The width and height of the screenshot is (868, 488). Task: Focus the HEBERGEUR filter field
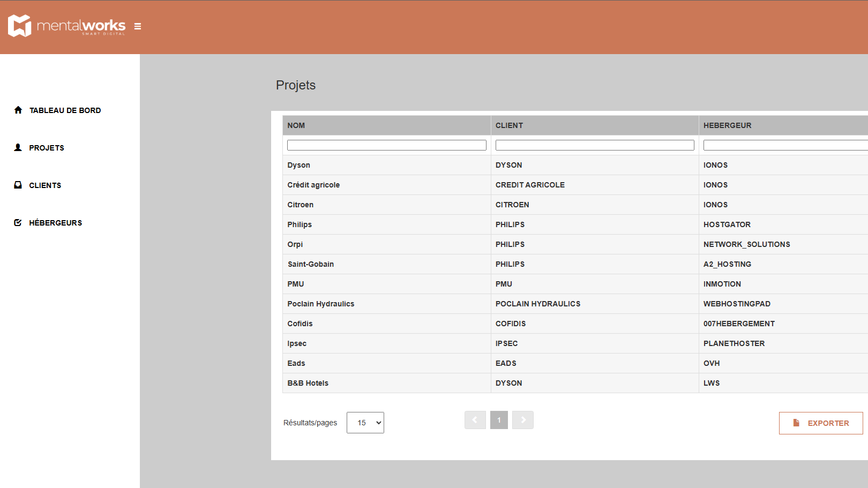point(785,145)
